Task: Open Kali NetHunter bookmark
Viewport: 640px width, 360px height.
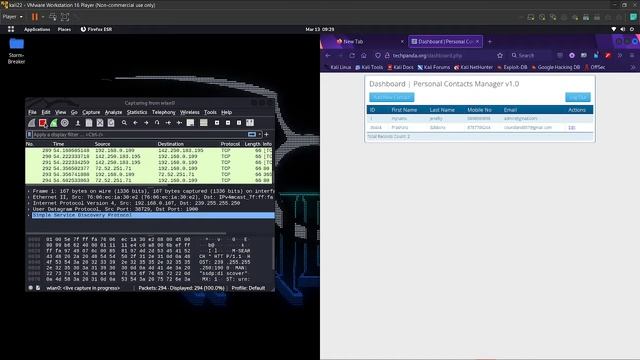Action: pyautogui.click(x=473, y=67)
